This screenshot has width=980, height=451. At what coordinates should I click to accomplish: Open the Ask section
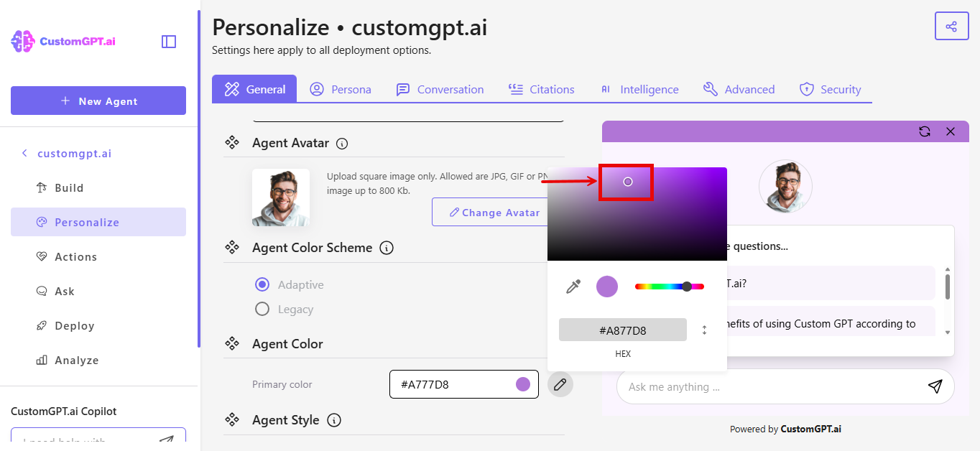(98, 292)
